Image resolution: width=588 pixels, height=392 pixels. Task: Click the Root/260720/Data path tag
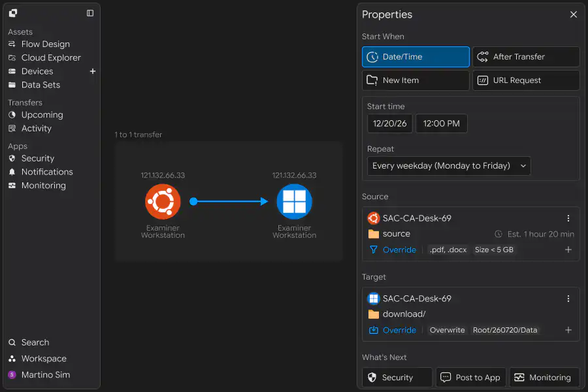click(505, 330)
